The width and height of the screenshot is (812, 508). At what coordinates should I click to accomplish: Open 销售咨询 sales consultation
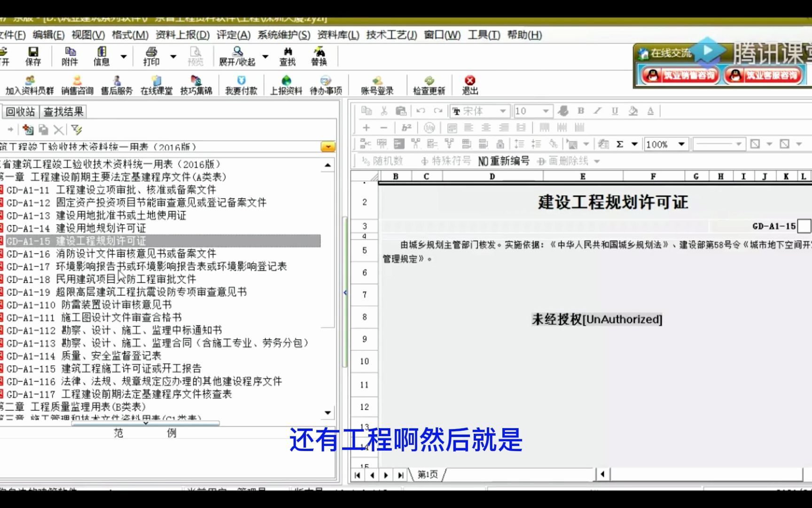tap(77, 85)
